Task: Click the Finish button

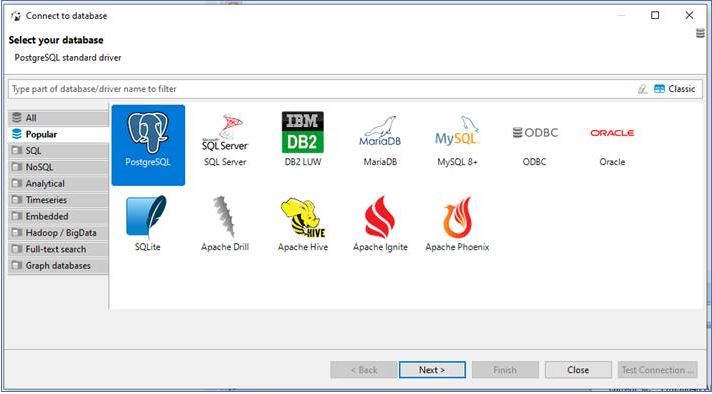Action: coord(505,370)
